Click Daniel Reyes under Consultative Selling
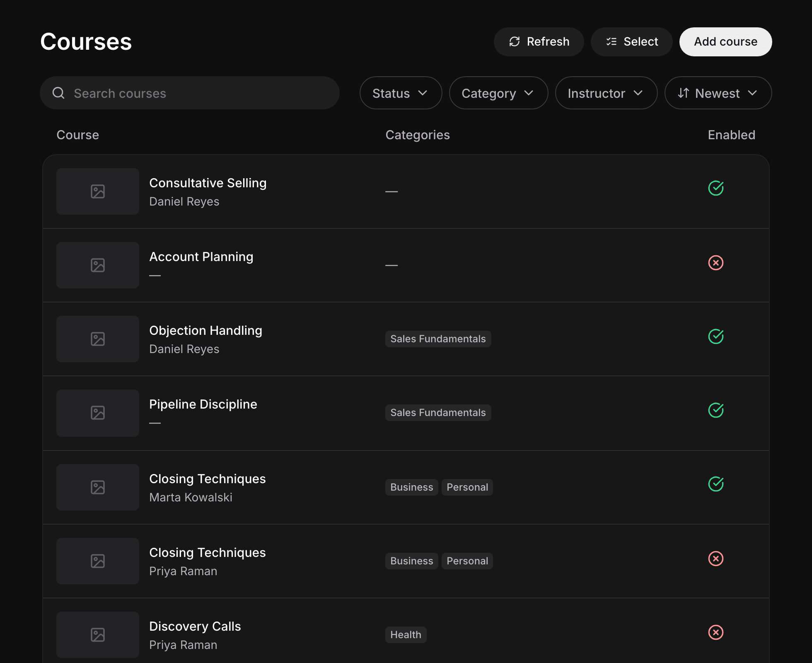The width and height of the screenshot is (812, 663). [184, 201]
